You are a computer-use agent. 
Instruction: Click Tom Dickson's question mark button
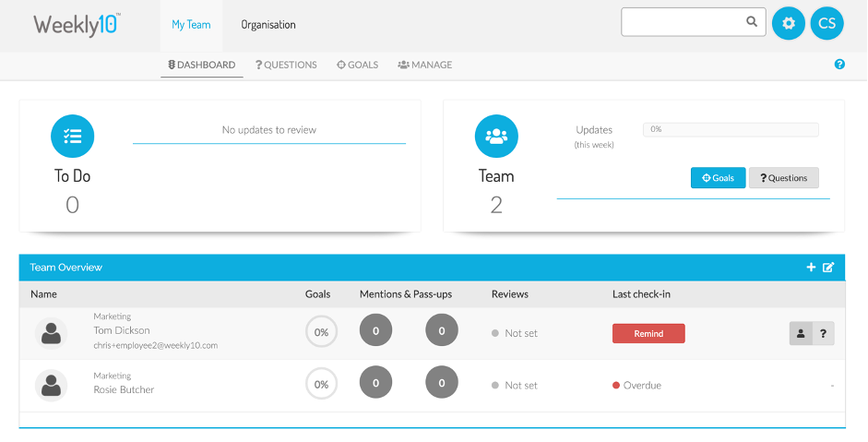click(x=823, y=334)
